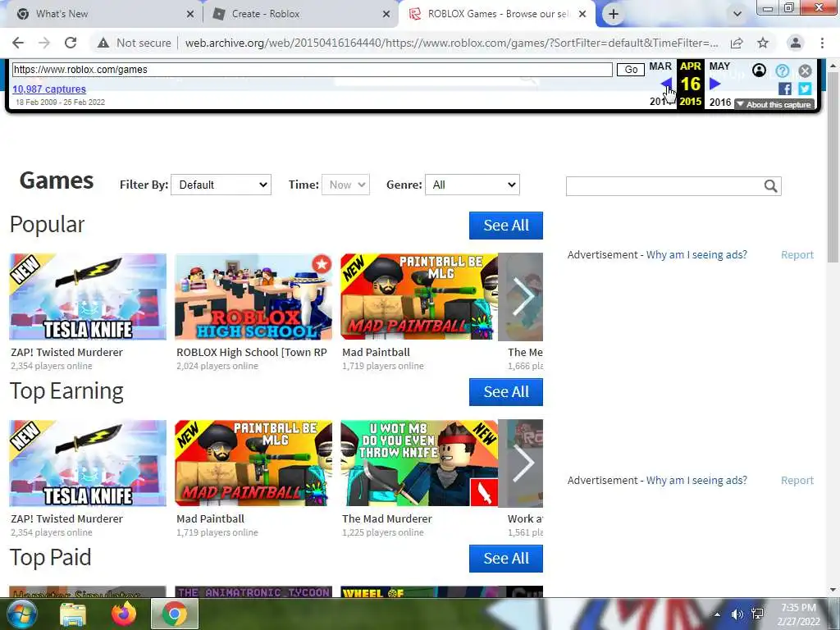
Task: Open the Time dropdown
Action: click(x=345, y=185)
